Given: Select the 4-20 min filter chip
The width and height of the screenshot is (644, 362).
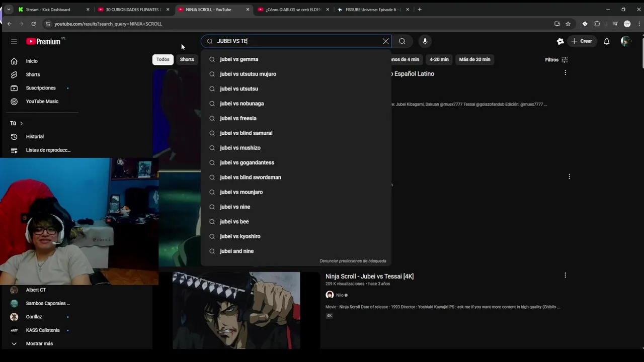Looking at the screenshot, I should pos(439,59).
